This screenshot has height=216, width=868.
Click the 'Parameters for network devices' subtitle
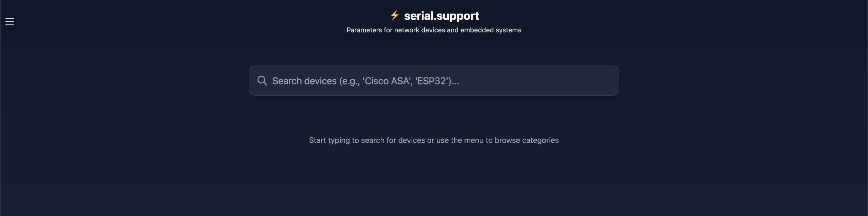(434, 30)
